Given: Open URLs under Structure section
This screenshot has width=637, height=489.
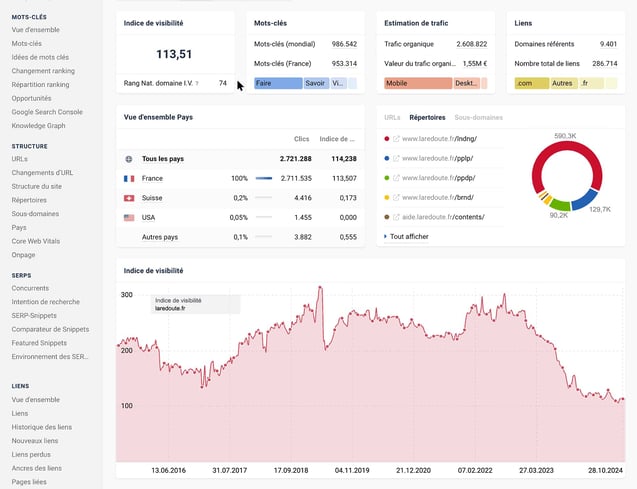Looking at the screenshot, I should coord(20,159).
